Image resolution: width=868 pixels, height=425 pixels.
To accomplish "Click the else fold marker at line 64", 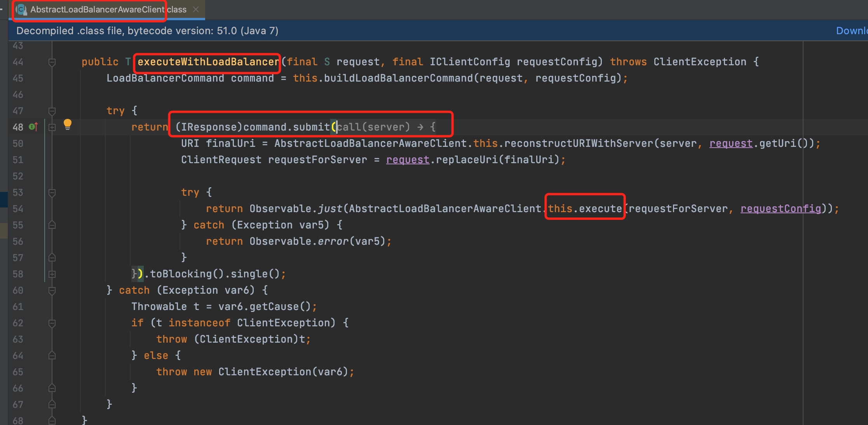I will point(52,356).
